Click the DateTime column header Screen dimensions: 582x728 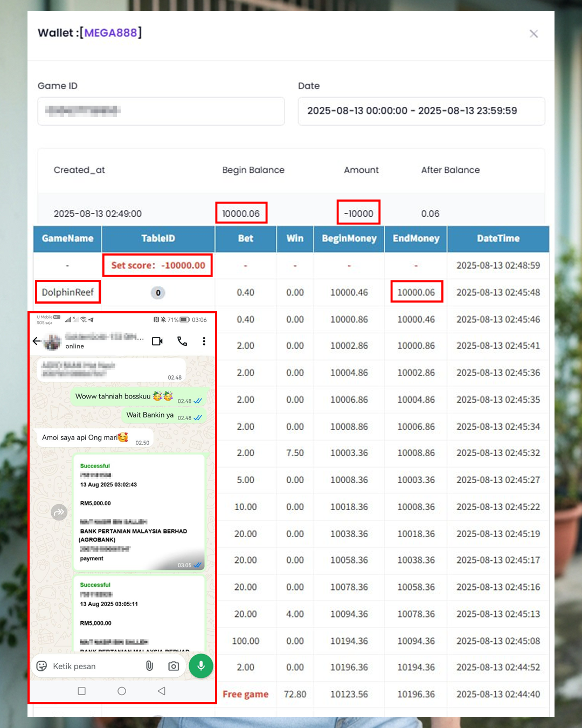(498, 238)
